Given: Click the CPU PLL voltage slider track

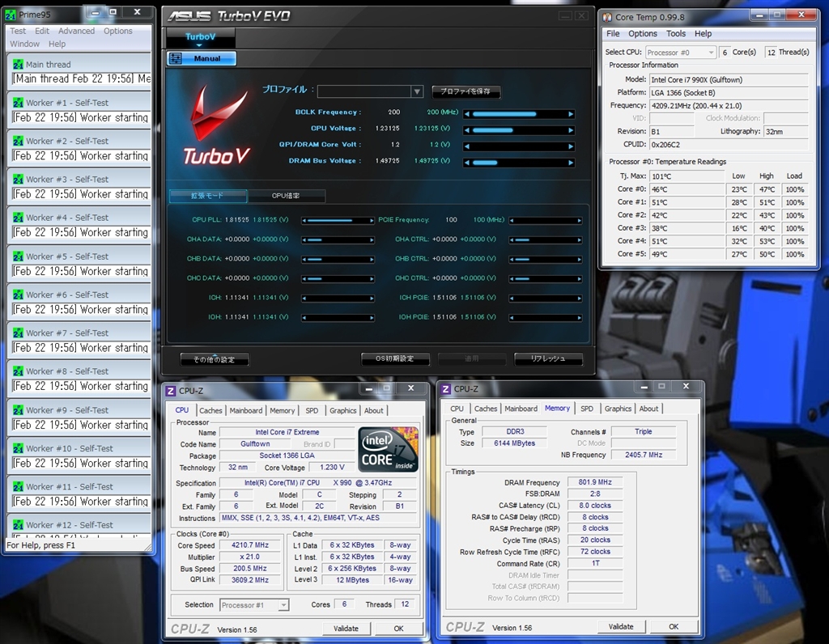Looking at the screenshot, I should (338, 220).
